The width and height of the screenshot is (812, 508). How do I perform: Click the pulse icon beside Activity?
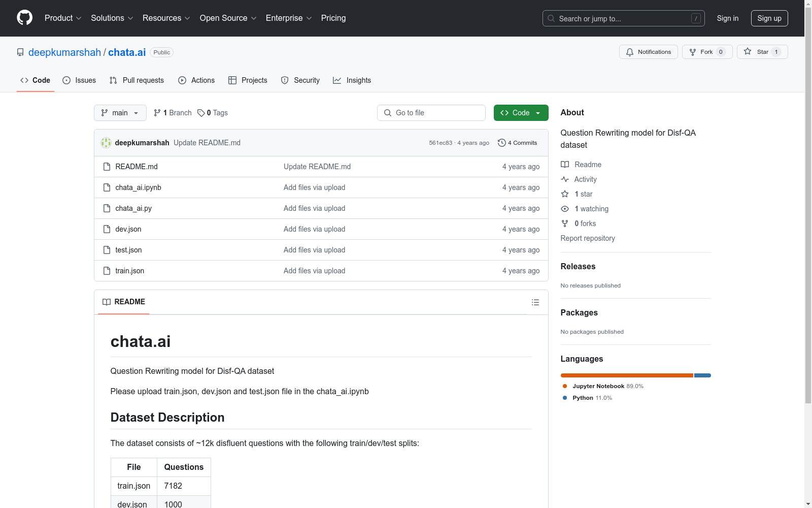point(565,179)
